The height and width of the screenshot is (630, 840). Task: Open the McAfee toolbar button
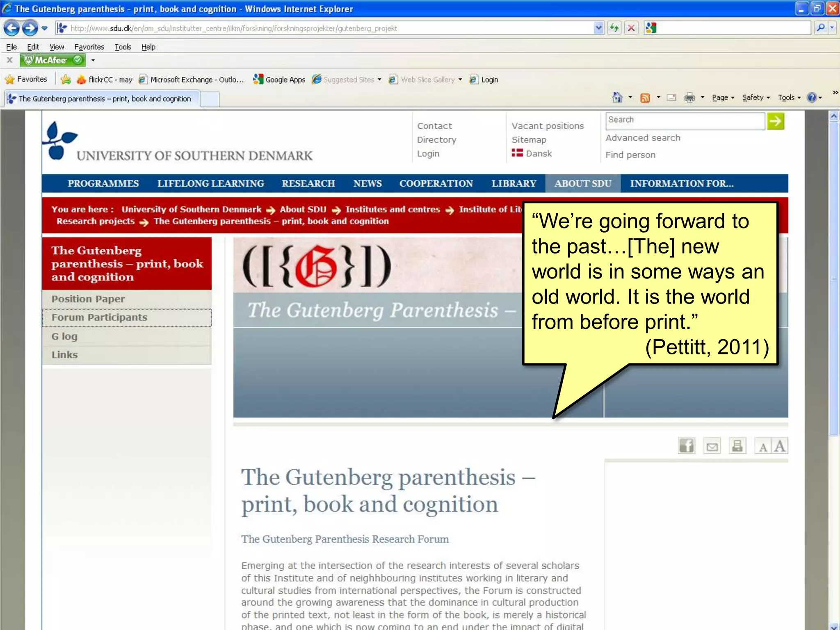click(x=52, y=60)
